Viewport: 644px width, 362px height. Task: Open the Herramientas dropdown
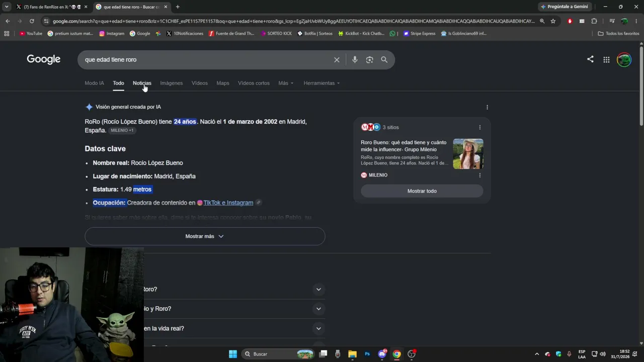(x=321, y=83)
